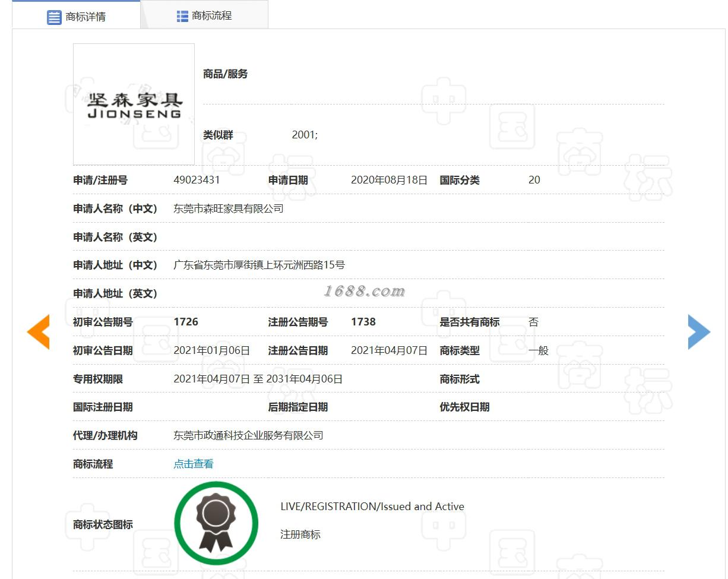The height and width of the screenshot is (579, 728).
Task: Click the 国际注册日期 label
Action: click(x=103, y=407)
